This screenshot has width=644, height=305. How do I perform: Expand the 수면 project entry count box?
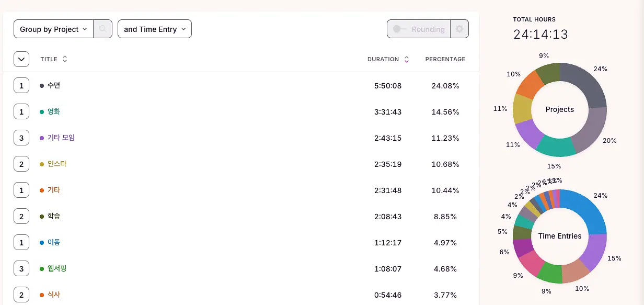click(x=21, y=85)
